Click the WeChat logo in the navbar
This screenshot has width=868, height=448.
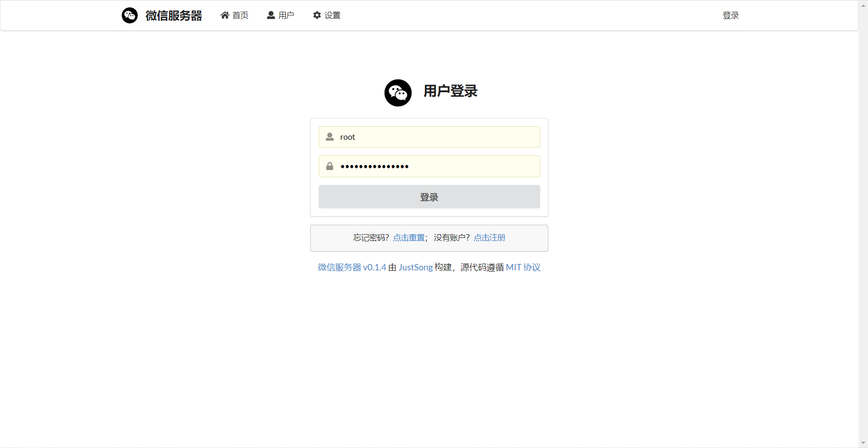pos(130,15)
